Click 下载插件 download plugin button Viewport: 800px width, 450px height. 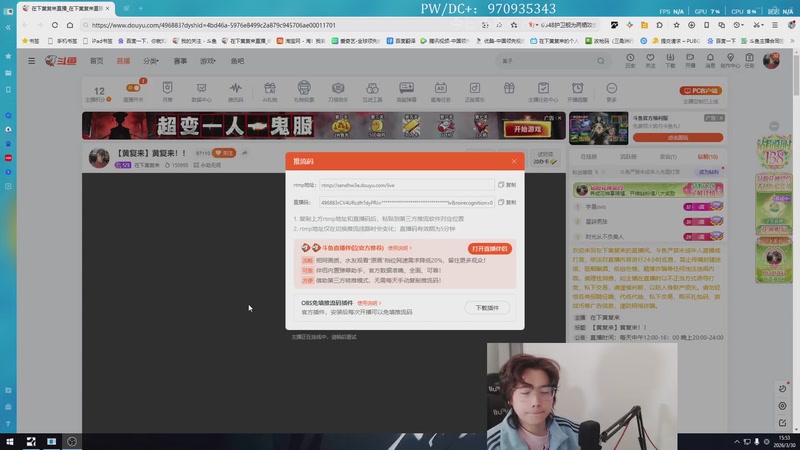(487, 308)
